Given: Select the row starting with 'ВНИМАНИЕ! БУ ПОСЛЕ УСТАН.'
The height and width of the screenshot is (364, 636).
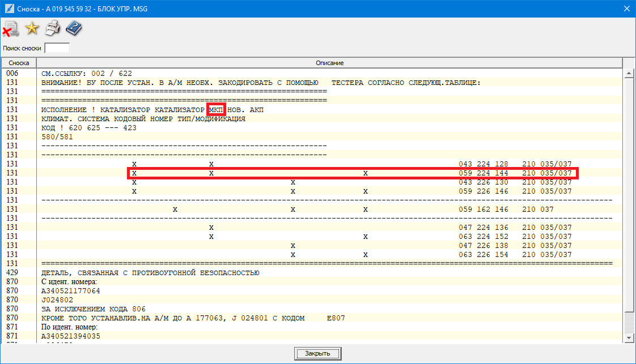Looking at the screenshot, I should 261,83.
